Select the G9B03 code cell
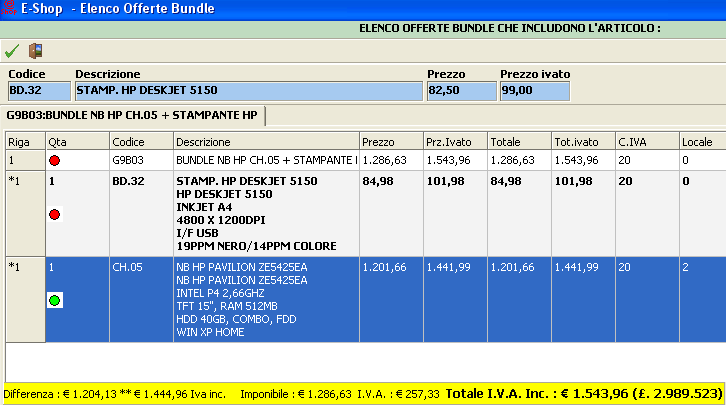726x405 pixels. (141, 160)
